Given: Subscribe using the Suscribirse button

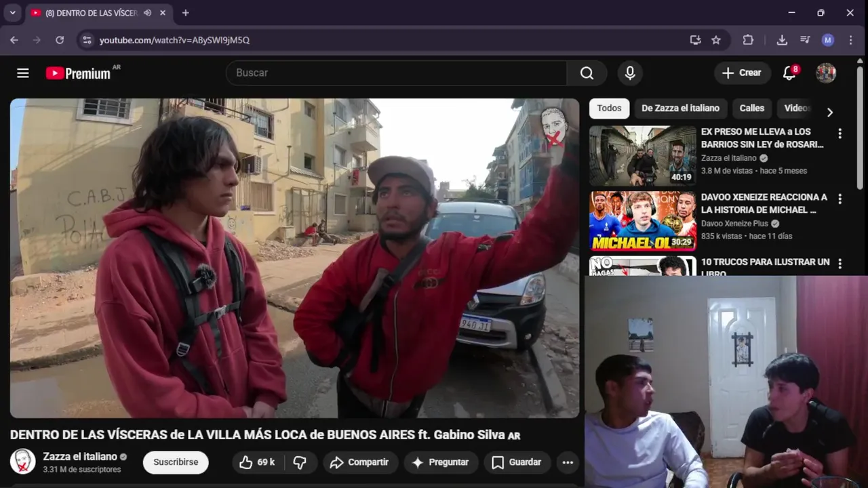Looking at the screenshot, I should [x=176, y=462].
